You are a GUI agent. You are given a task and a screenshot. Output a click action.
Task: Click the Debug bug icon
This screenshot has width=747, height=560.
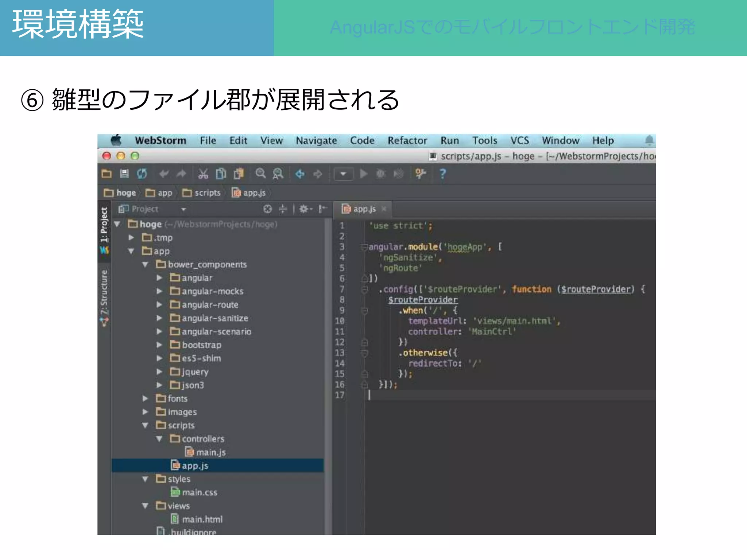tap(381, 174)
